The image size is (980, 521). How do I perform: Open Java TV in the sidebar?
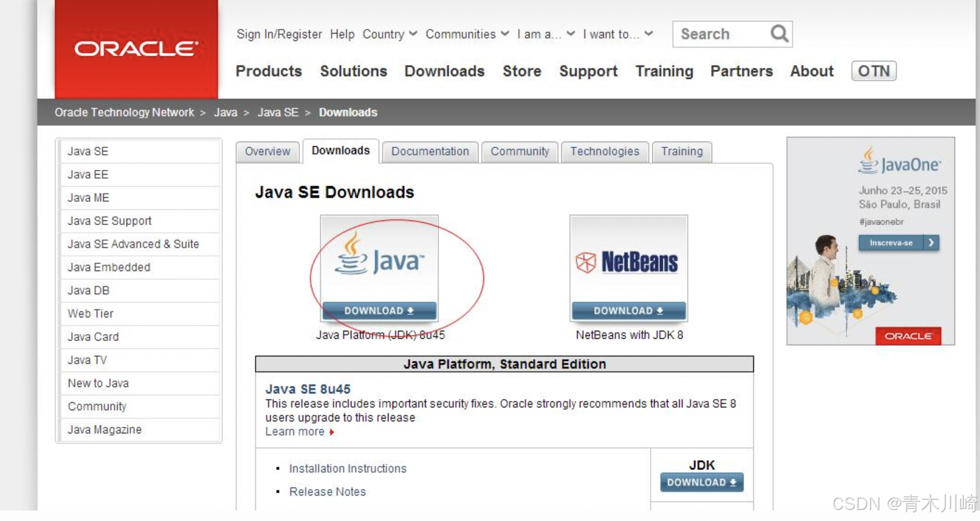click(x=140, y=360)
